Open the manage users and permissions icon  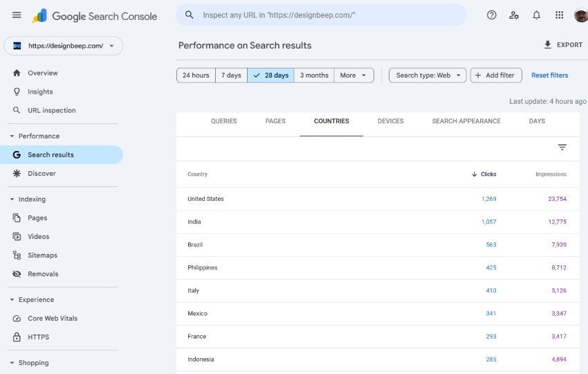[514, 15]
